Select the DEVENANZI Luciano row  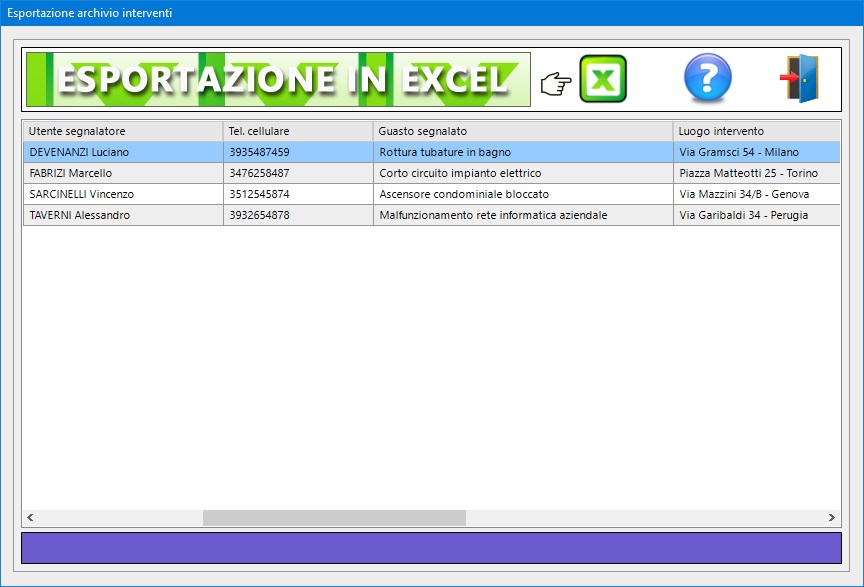(x=431, y=152)
